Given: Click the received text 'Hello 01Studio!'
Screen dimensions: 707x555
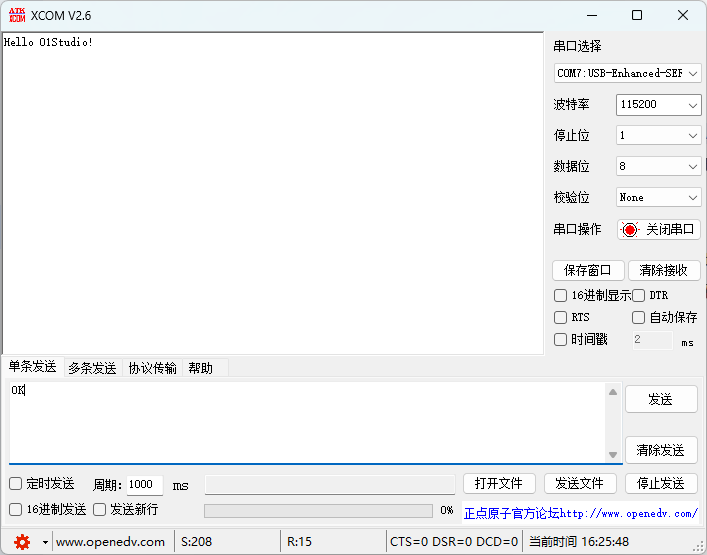Looking at the screenshot, I should pyautogui.click(x=48, y=42).
